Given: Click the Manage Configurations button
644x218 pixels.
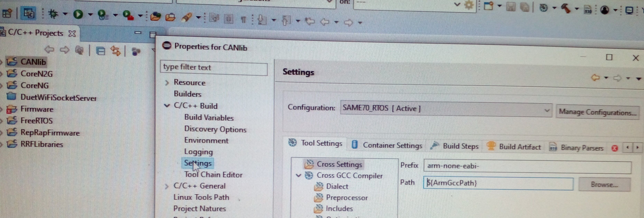Looking at the screenshot, I should (598, 112).
